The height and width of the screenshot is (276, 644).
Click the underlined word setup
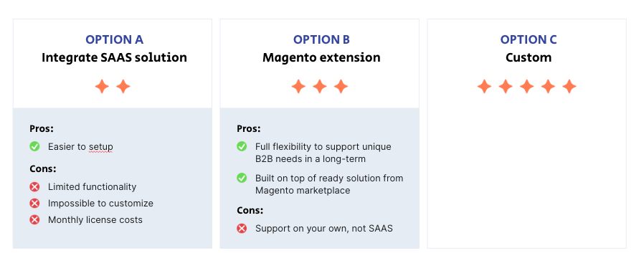pyautogui.click(x=101, y=147)
